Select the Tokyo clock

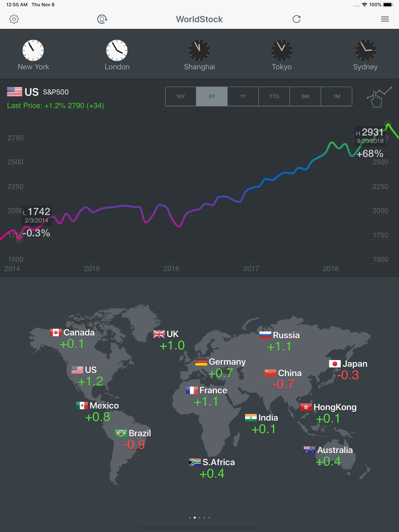click(282, 50)
